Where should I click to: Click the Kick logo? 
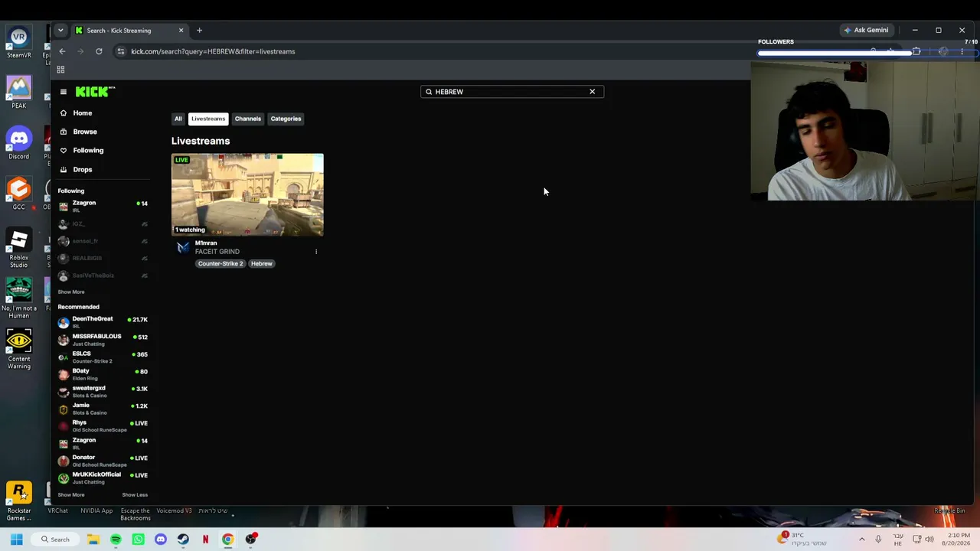point(95,92)
